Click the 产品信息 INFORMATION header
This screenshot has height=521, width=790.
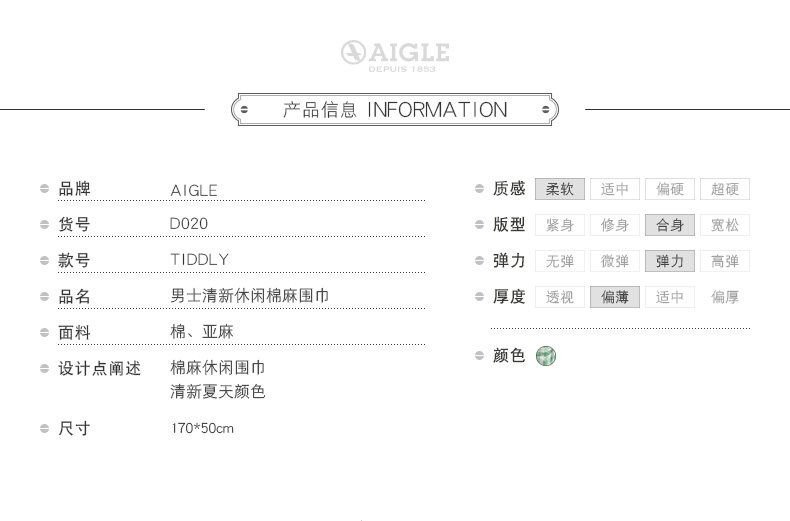pyautogui.click(x=395, y=109)
